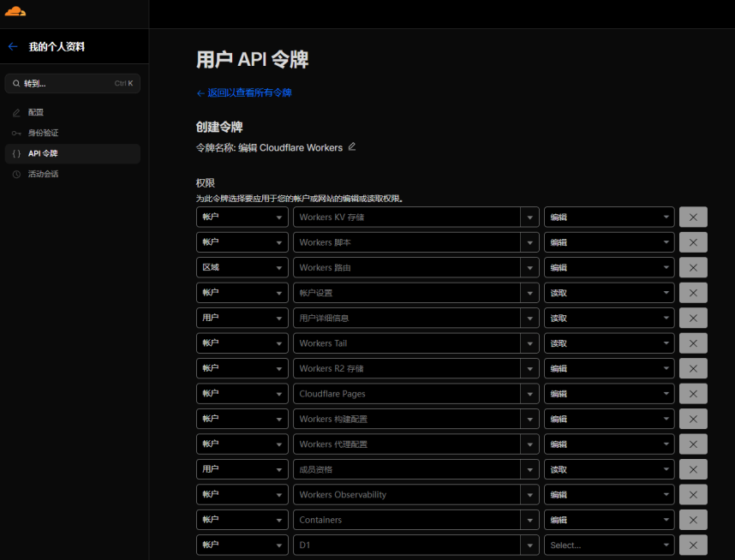Open 配置 in the sidebar
This screenshot has height=560, width=735.
click(x=73, y=112)
